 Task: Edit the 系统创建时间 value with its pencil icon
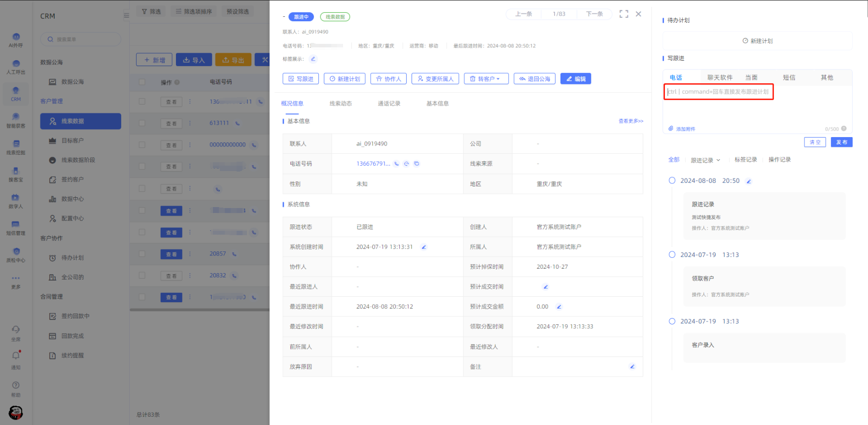point(423,247)
